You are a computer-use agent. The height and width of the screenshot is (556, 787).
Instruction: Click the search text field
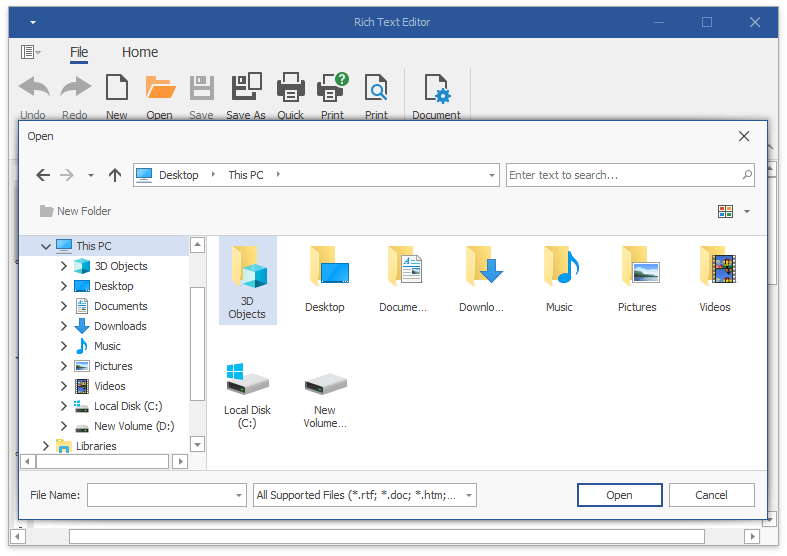(x=623, y=175)
